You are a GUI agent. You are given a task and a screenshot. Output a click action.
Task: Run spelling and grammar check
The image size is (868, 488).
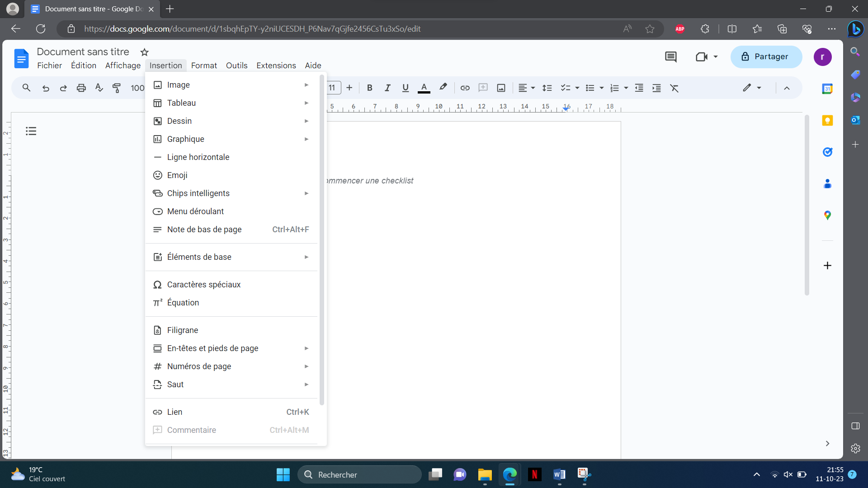coord(99,88)
